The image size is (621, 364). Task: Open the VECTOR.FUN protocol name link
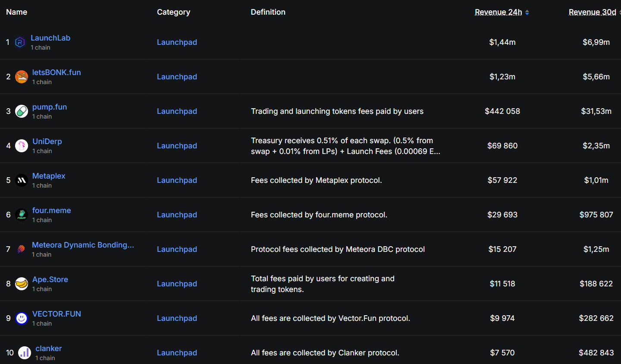pos(56,314)
